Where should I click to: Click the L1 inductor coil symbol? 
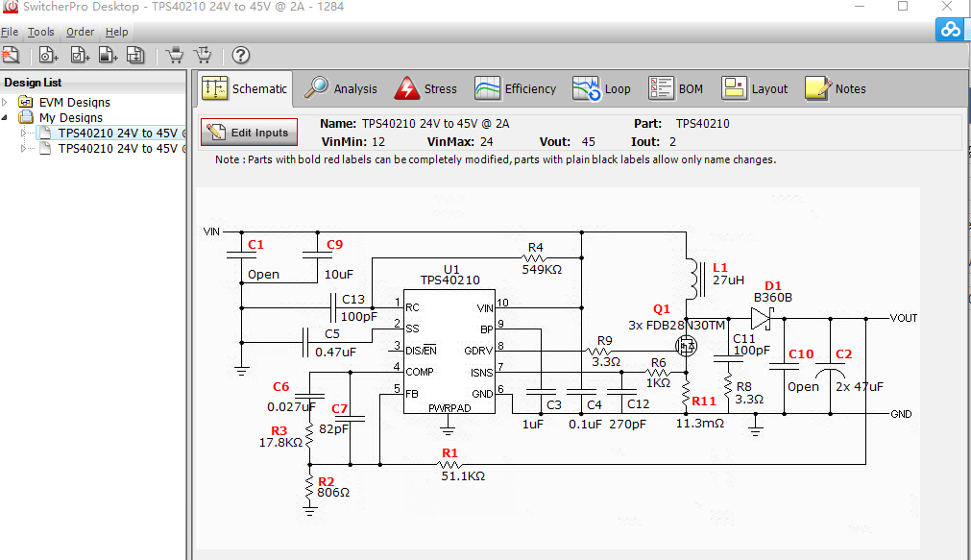(694, 280)
